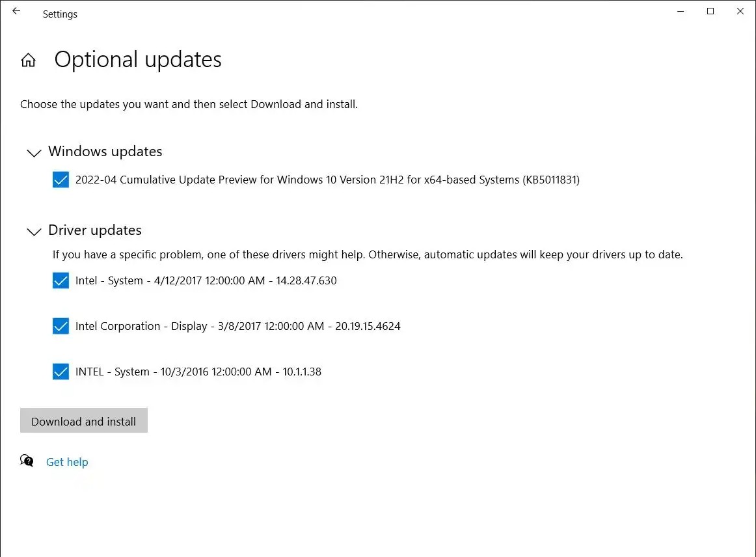Close the Settings window
This screenshot has height=557, width=756.
coord(740,12)
